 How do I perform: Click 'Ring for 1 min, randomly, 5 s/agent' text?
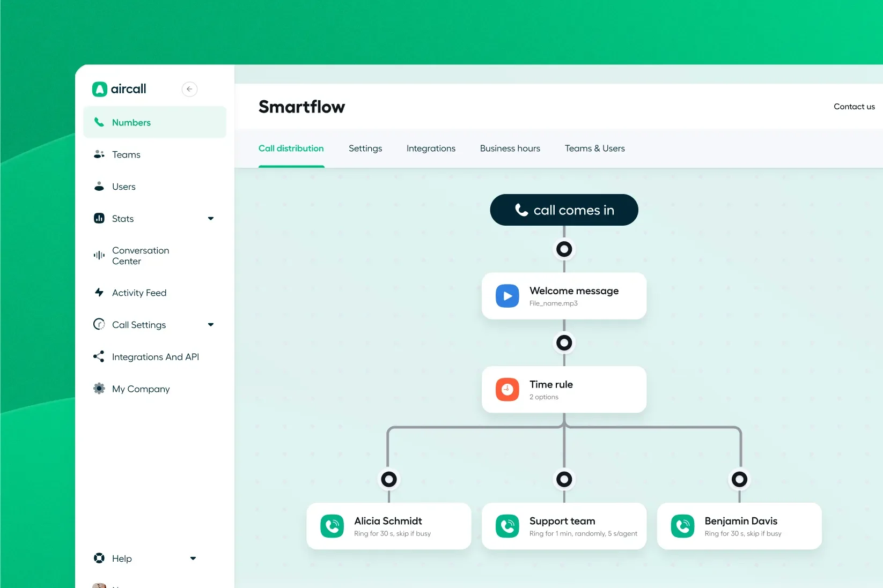[x=583, y=534]
